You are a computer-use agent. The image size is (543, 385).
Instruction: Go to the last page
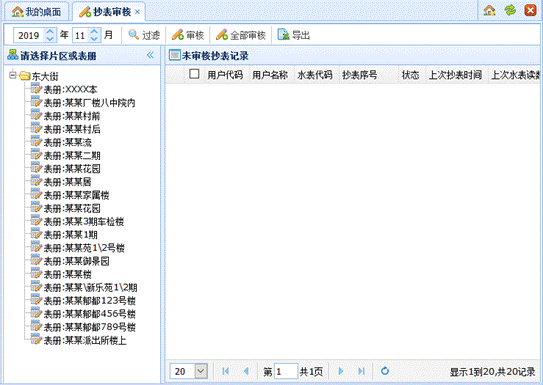click(x=361, y=371)
